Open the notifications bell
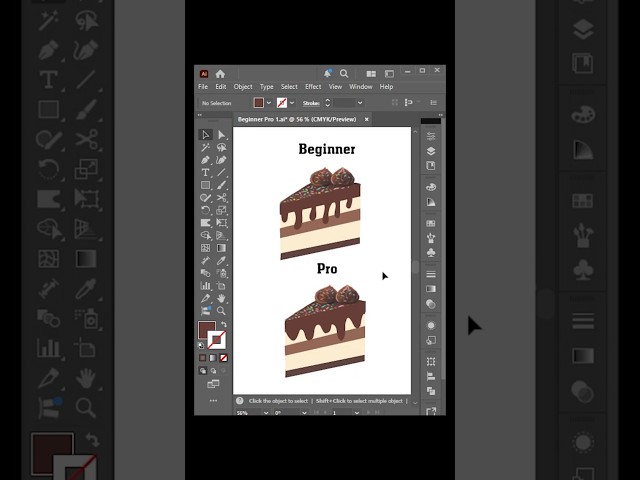 coord(327,73)
